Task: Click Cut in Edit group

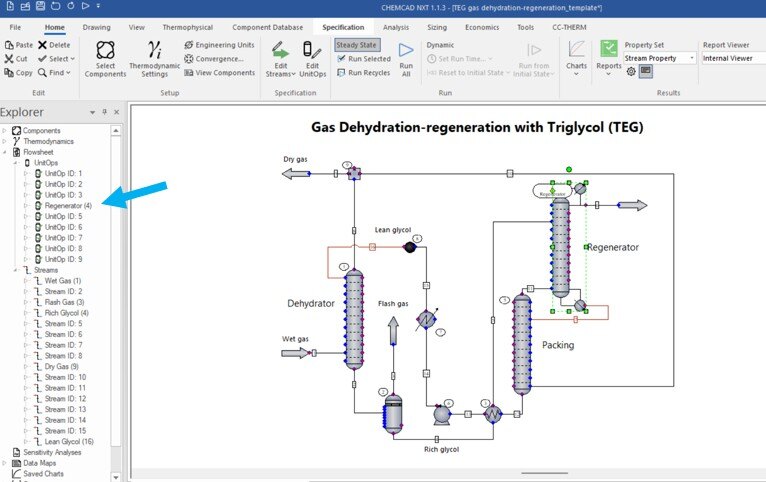Action: pos(16,59)
